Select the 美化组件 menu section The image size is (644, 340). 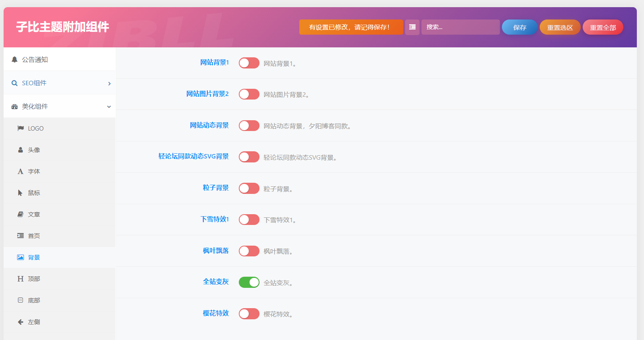point(60,106)
